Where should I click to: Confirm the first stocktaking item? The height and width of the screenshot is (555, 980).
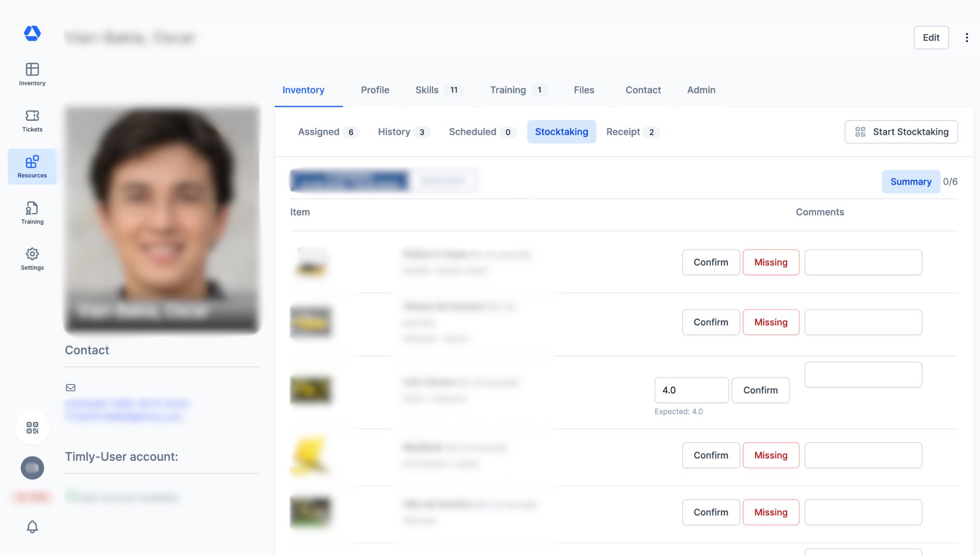click(711, 262)
